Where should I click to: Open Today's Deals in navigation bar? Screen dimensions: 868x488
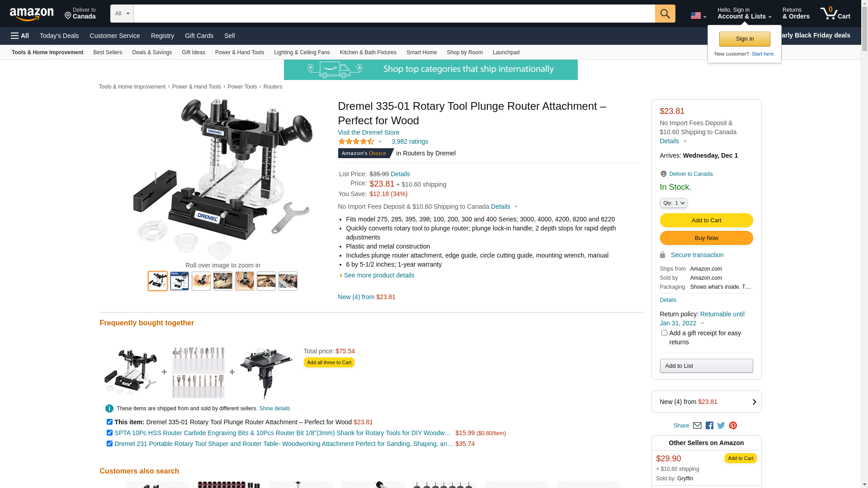pyautogui.click(x=59, y=36)
